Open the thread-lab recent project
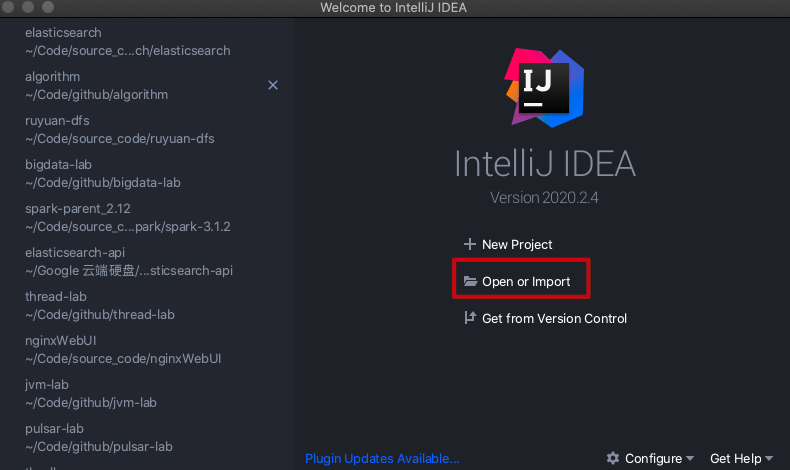790x470 pixels. pyautogui.click(x=99, y=306)
